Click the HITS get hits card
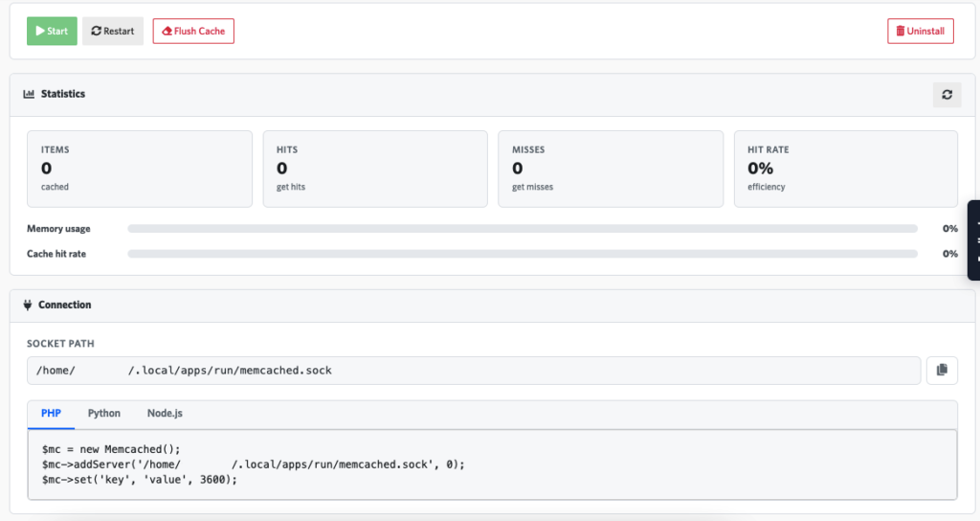 [375, 169]
